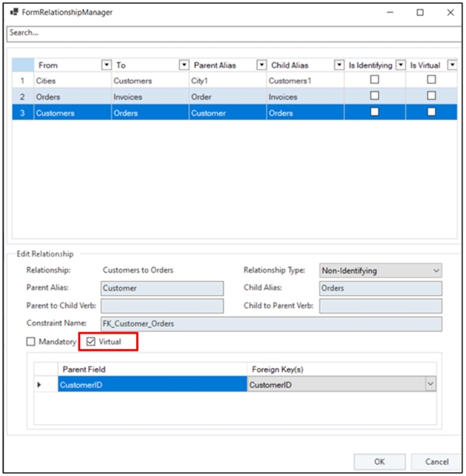This screenshot has width=466, height=476.
Task: Expand the Relationship Type dropdown
Action: pyautogui.click(x=436, y=271)
